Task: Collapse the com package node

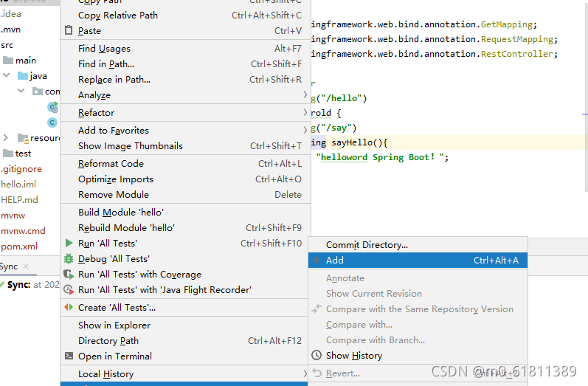Action: point(21,91)
